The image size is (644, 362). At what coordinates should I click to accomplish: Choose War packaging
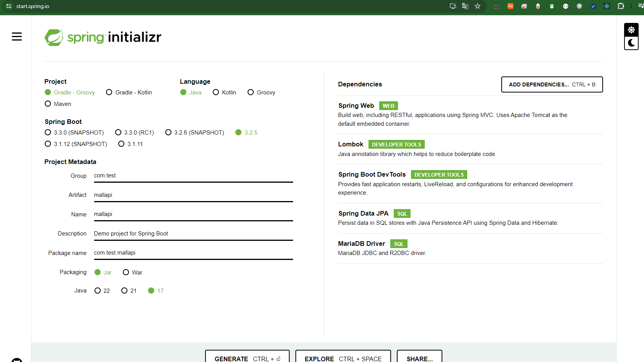click(x=132, y=273)
